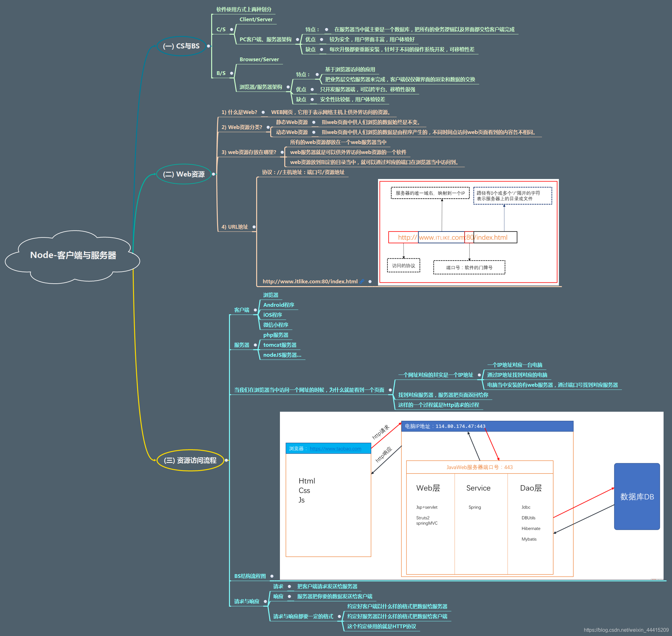672x636 pixels.
Task: Collapse the 一个网址对应的其实是一个IP地址 toggle dot
Action: point(479,375)
